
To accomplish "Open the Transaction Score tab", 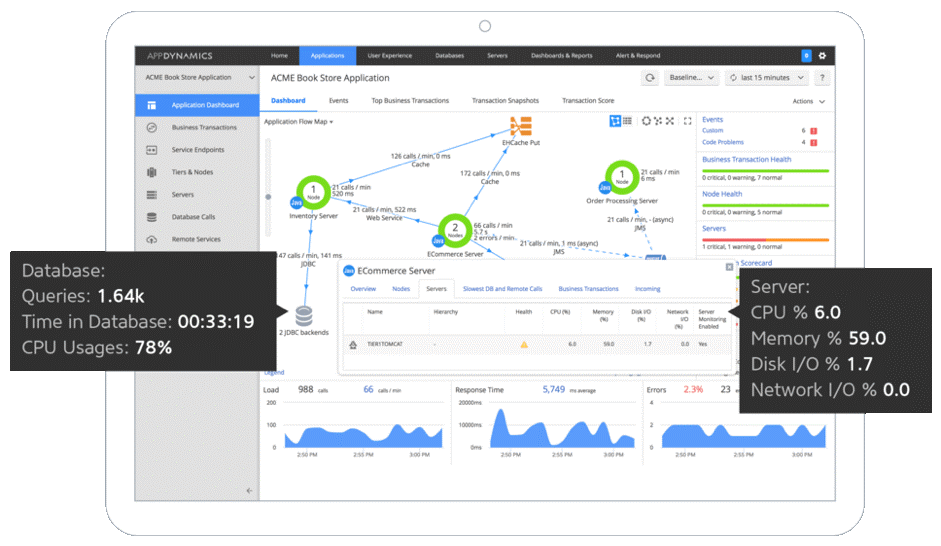I will (x=588, y=101).
